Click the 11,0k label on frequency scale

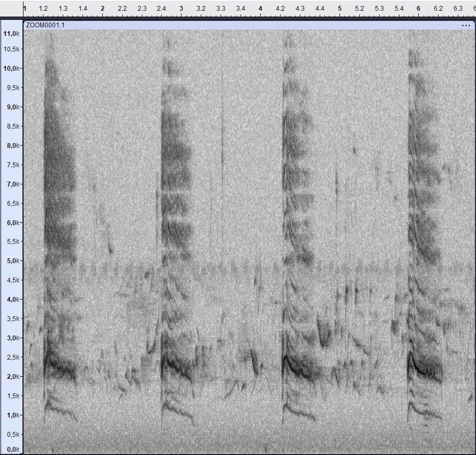point(12,34)
